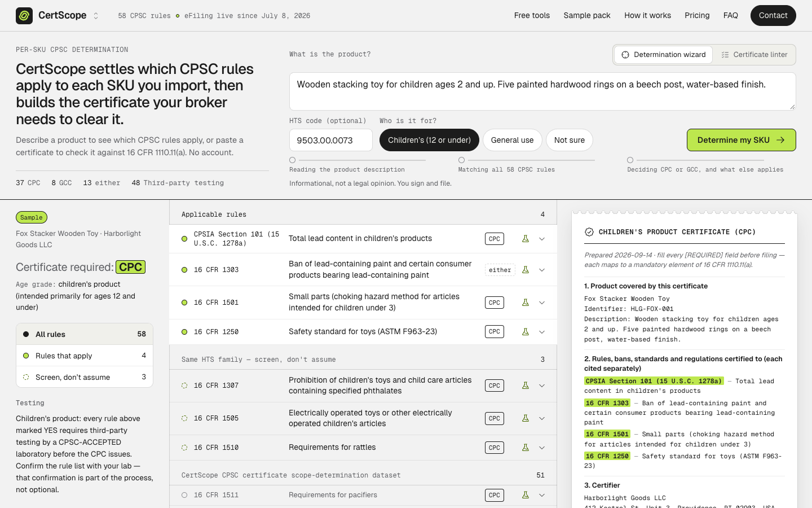Image resolution: width=812 pixels, height=508 pixels.
Task: Click highlighted CPSIA Section 101 in the certificate
Action: pos(654,381)
